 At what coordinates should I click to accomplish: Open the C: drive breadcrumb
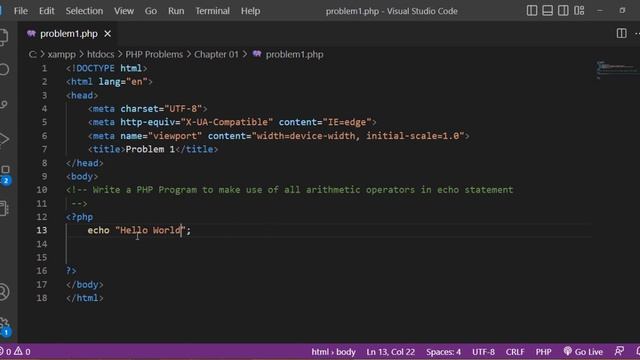33,54
